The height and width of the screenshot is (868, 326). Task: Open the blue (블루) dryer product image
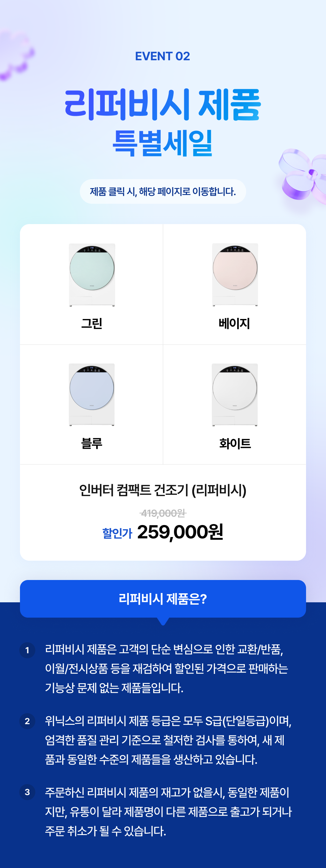point(91,395)
